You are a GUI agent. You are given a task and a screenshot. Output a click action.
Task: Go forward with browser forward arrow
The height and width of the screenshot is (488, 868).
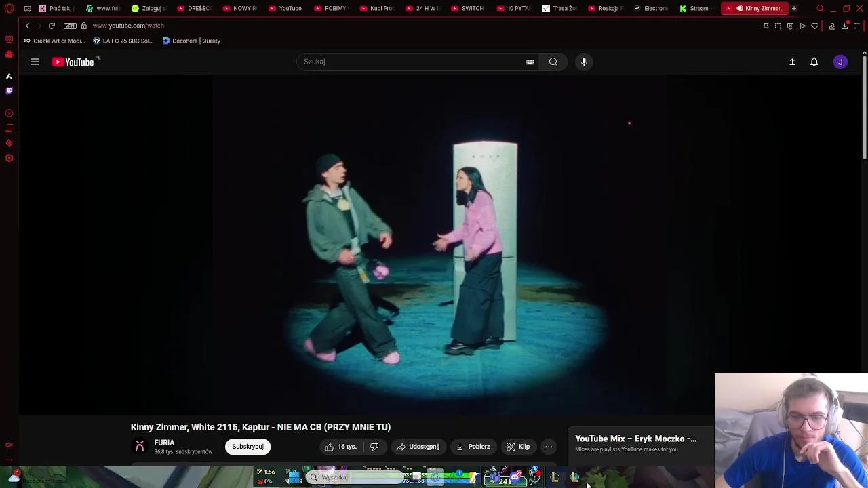(x=39, y=26)
